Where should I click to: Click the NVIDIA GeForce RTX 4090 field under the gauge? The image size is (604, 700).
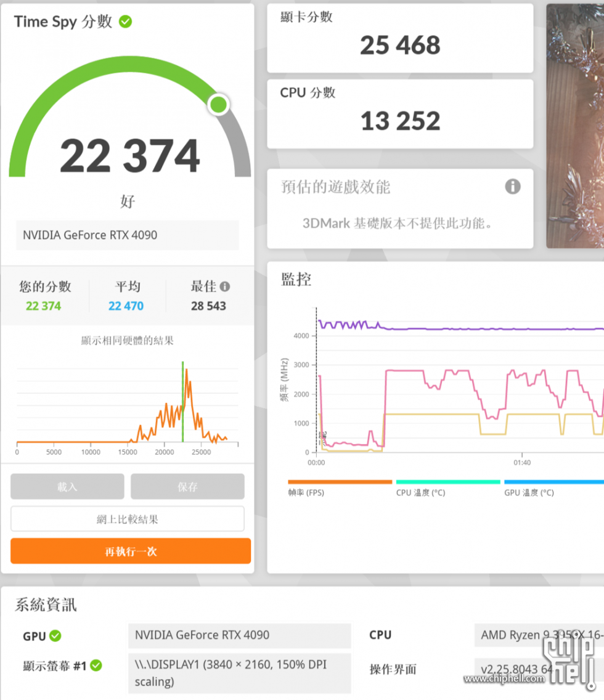click(x=128, y=235)
